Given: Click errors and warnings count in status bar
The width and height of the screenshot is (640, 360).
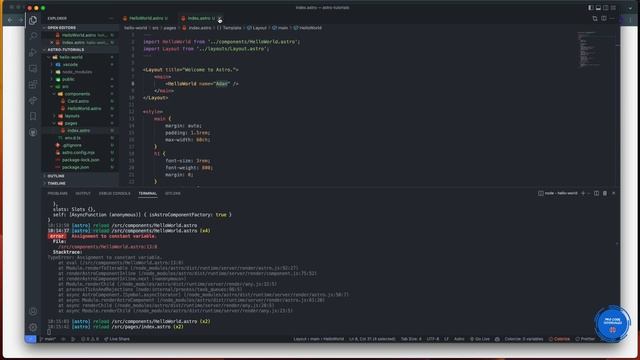Looking at the screenshot, I should pos(90,339).
